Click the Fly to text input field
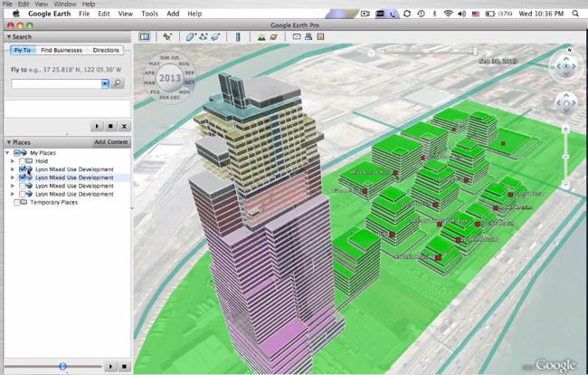Viewport: 588px width, 375px height. (56, 83)
